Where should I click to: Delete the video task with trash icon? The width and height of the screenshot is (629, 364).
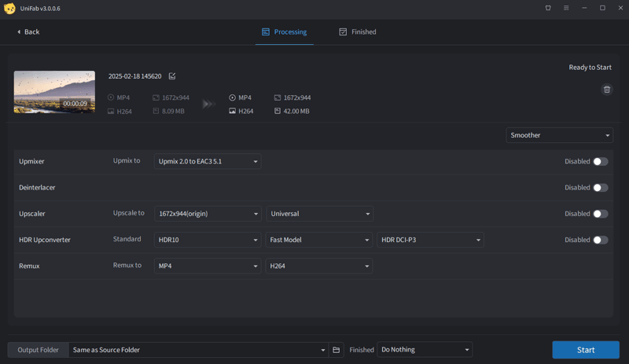tap(606, 90)
